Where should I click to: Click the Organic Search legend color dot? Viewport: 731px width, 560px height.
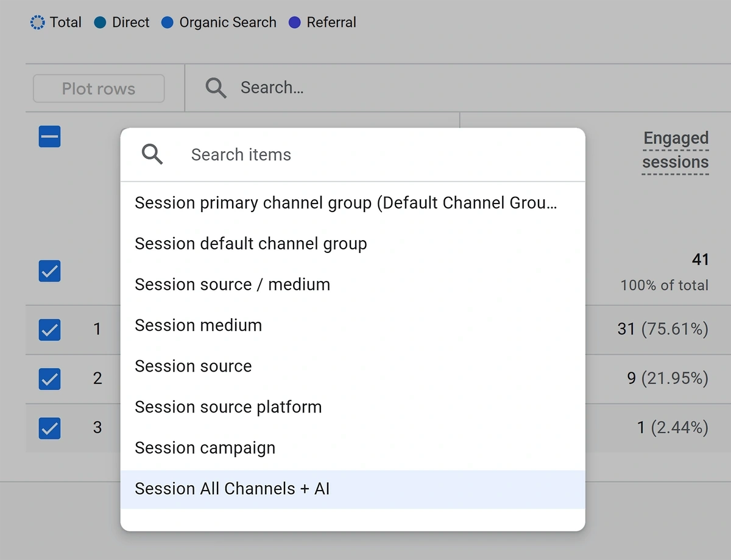click(168, 23)
